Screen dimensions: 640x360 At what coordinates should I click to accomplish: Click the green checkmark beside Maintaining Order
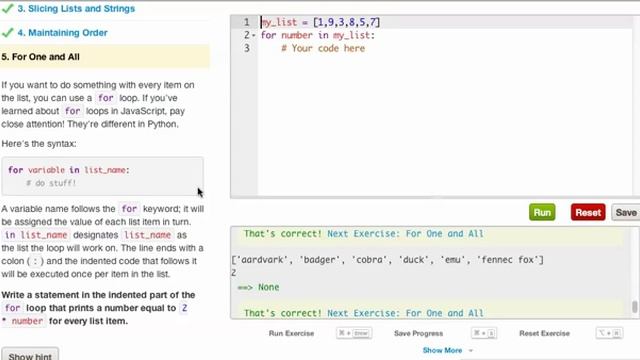point(8,33)
